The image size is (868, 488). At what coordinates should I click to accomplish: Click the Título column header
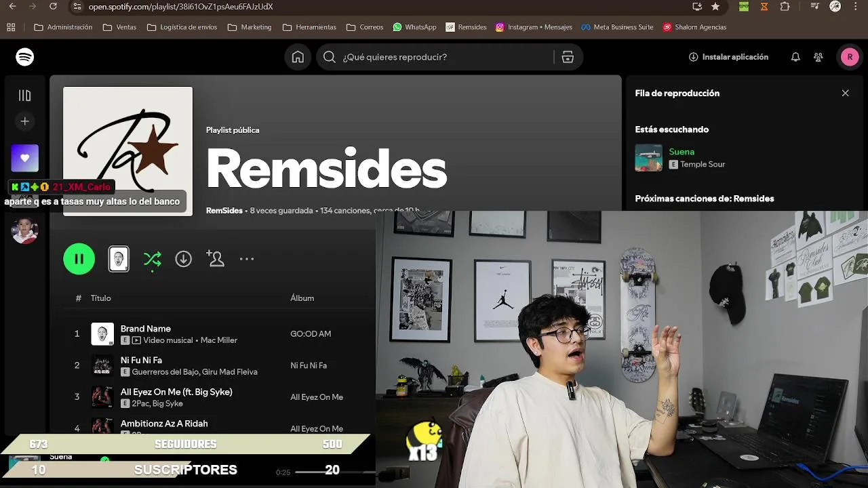click(x=101, y=298)
